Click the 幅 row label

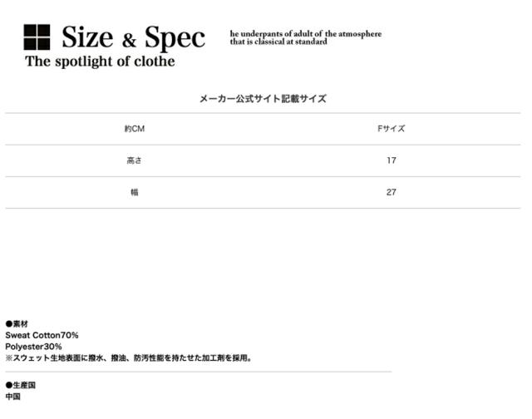[x=135, y=192]
